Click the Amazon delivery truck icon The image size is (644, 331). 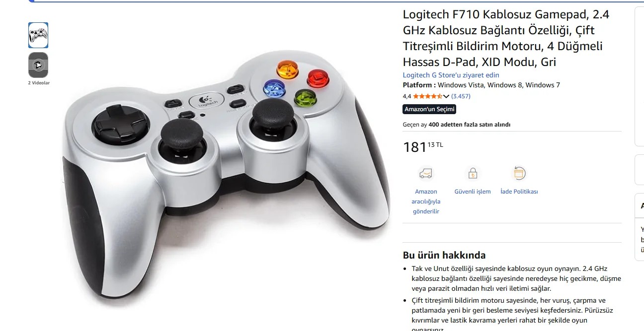point(426,174)
